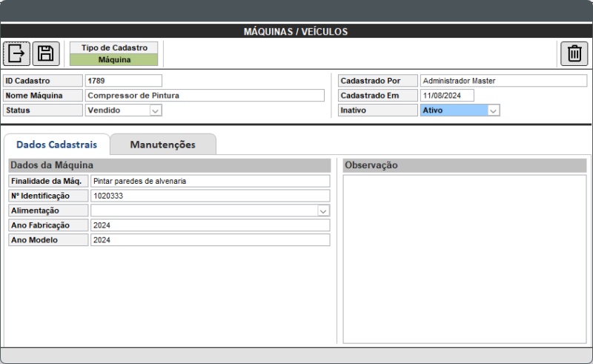Click the Nº Identificação field
The height and width of the screenshot is (364, 593).
pos(210,196)
